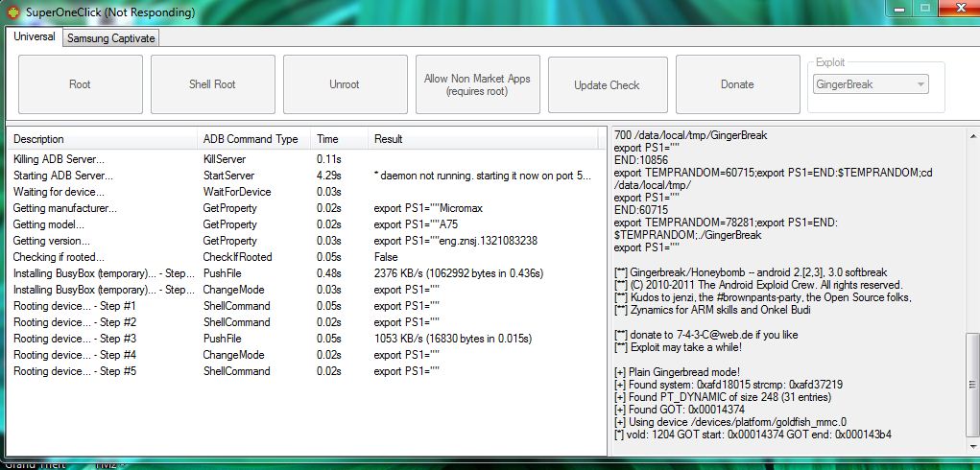
Task: Click the StartServer command type cell
Action: coord(228,176)
